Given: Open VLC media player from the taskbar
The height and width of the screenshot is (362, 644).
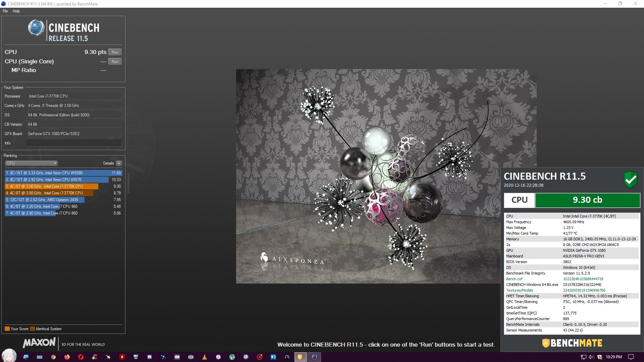Looking at the screenshot, I should click(205, 357).
